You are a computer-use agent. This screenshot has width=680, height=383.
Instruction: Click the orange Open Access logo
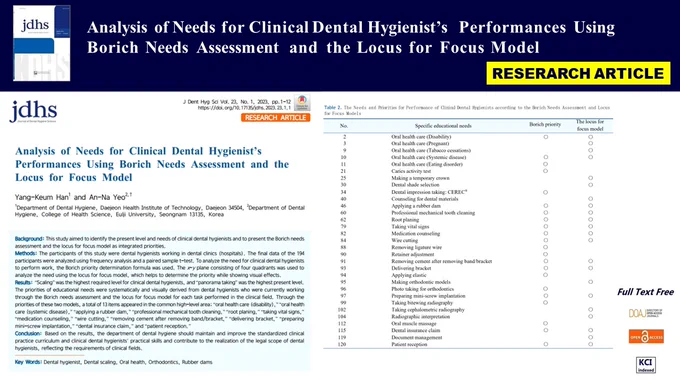click(646, 337)
